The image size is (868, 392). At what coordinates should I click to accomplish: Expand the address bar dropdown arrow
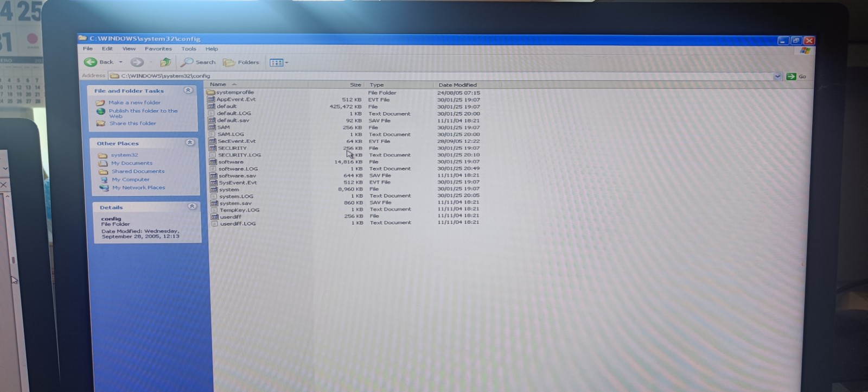(x=777, y=77)
